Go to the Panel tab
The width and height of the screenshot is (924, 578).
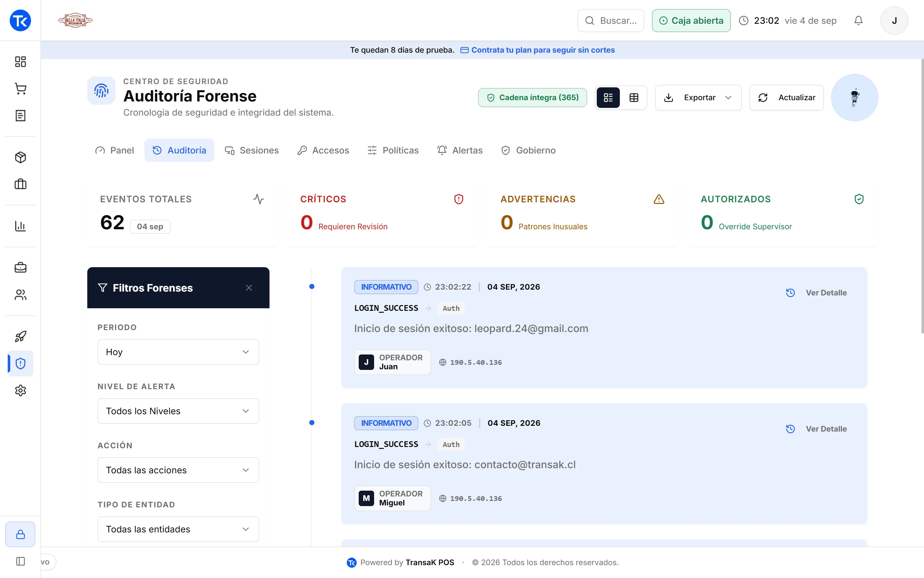pyautogui.click(x=115, y=150)
